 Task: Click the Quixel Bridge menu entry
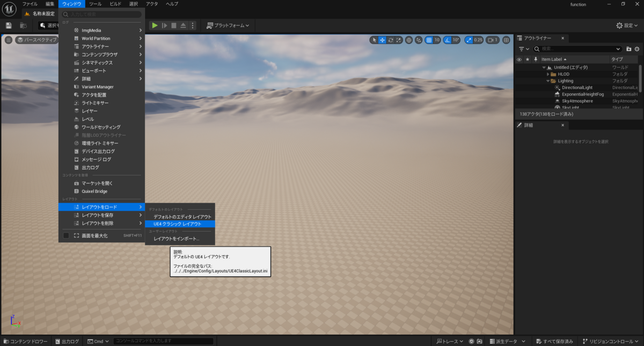point(102,191)
